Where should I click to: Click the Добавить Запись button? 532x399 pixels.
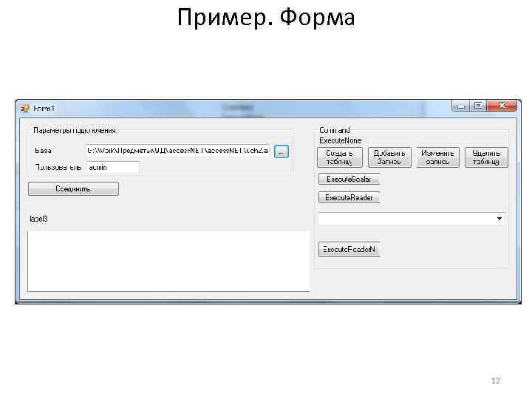tap(389, 157)
